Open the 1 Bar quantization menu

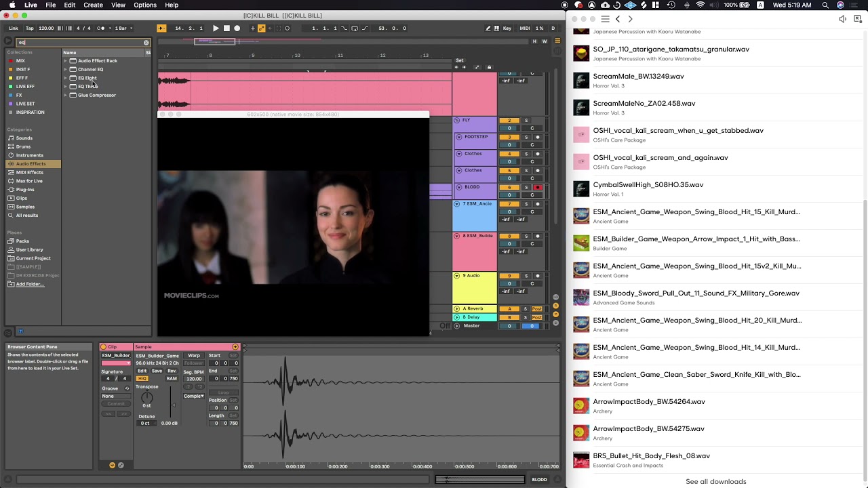[123, 28]
